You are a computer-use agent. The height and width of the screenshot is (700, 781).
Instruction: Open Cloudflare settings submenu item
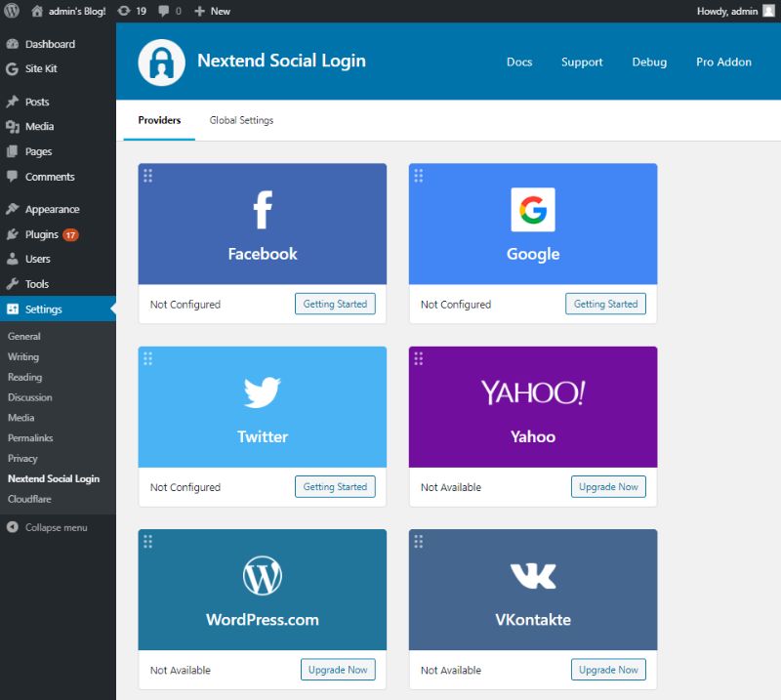[29, 499]
